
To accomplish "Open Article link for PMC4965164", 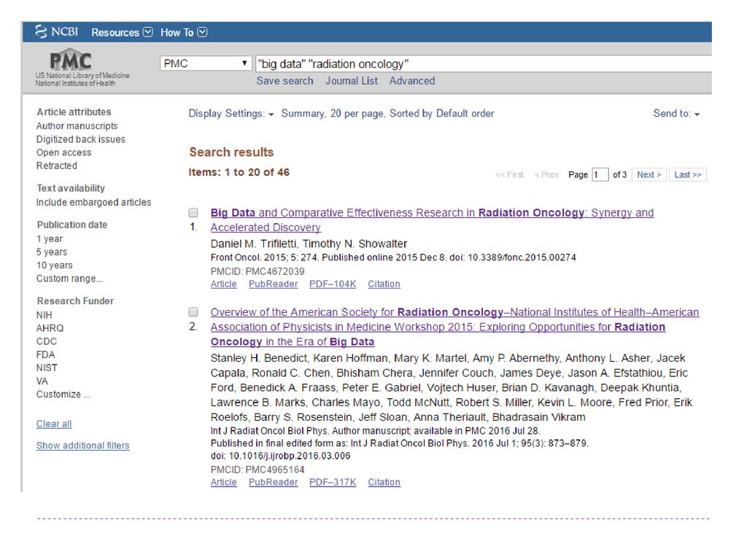I will coord(223,483).
